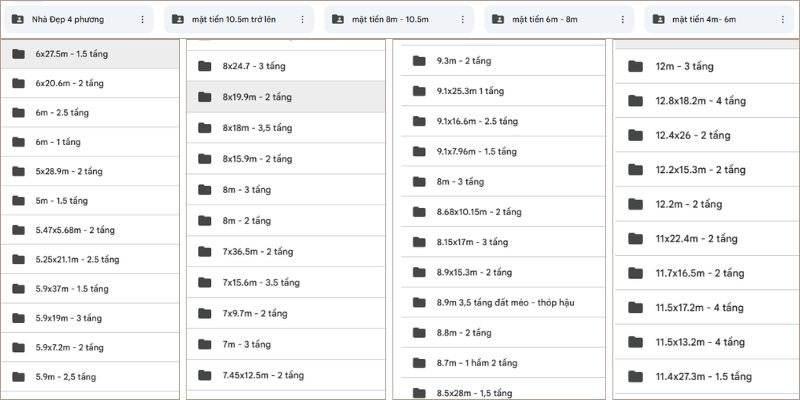Open folder 12.8x18.2m - 4 tầng
Image resolution: width=800 pixels, height=400 pixels.
click(700, 101)
